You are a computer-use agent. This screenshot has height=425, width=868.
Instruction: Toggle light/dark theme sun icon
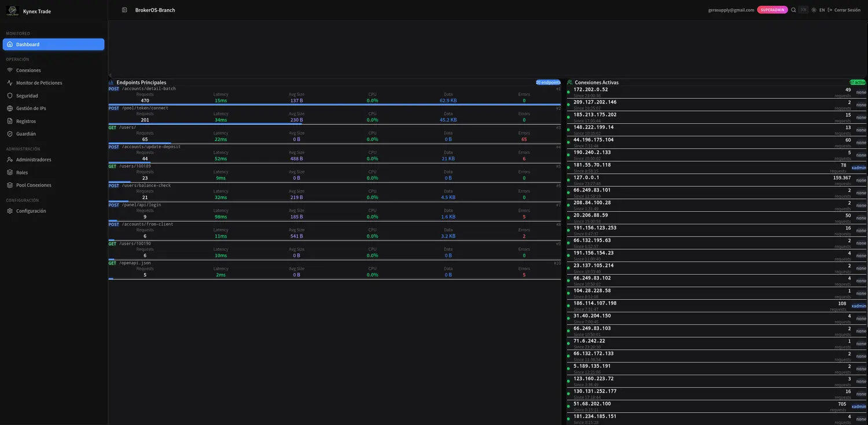(814, 10)
